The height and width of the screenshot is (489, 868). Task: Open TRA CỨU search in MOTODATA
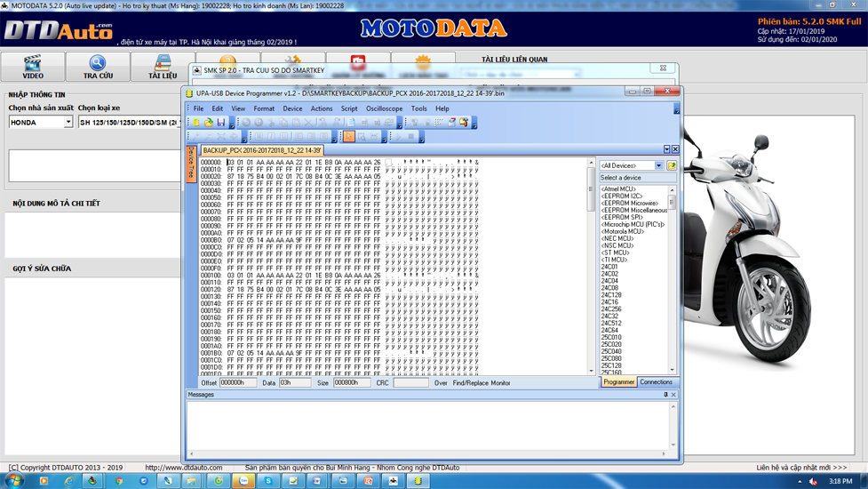pos(98,67)
